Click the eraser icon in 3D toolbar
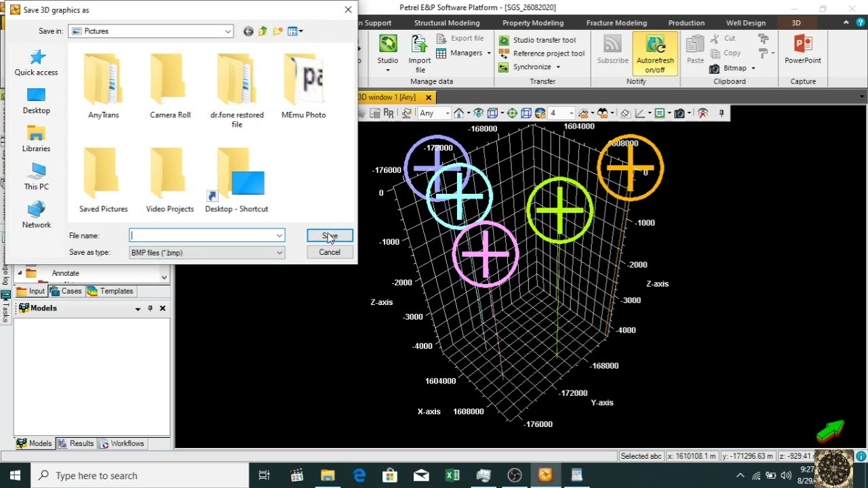868x488 pixels. coord(625,113)
